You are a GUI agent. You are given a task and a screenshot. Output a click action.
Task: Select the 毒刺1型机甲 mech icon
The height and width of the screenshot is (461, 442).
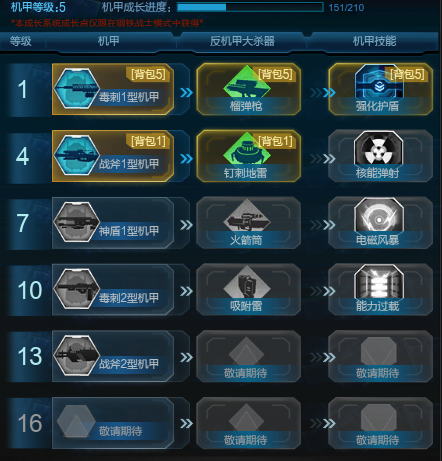point(77,88)
